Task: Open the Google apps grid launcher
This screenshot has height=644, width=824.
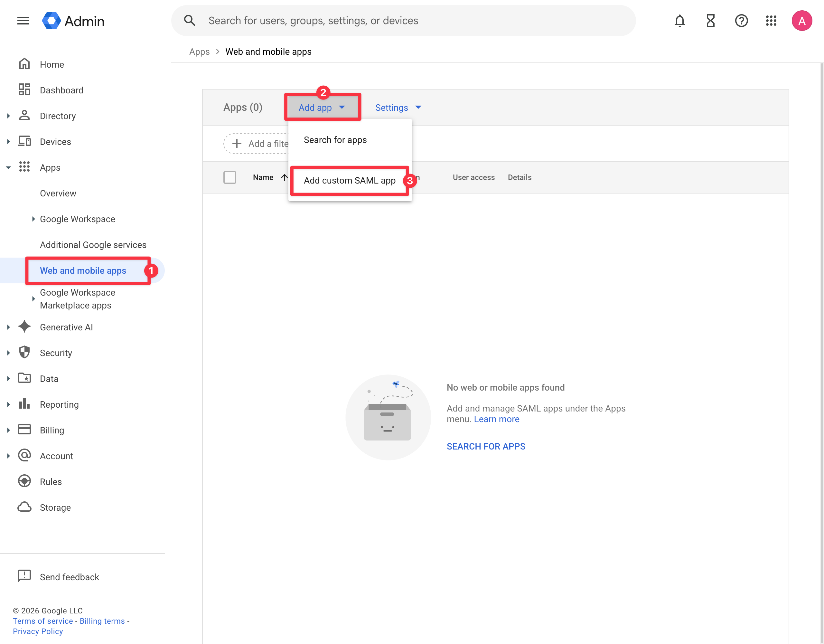Action: 771,21
